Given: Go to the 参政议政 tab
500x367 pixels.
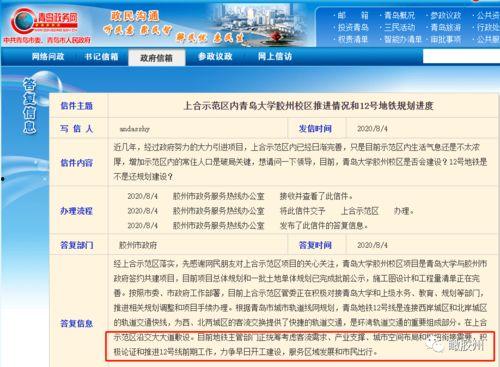Looking at the screenshot, I should pyautogui.click(x=215, y=57).
